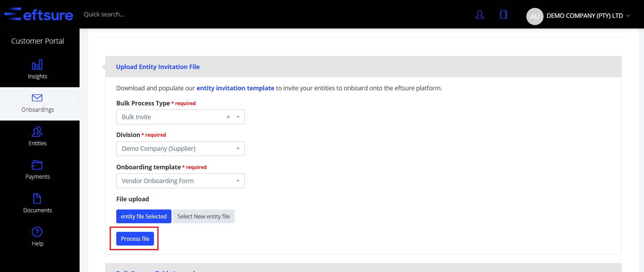The width and height of the screenshot is (644, 272).
Task: Click the user profile icon in header
Action: click(479, 15)
